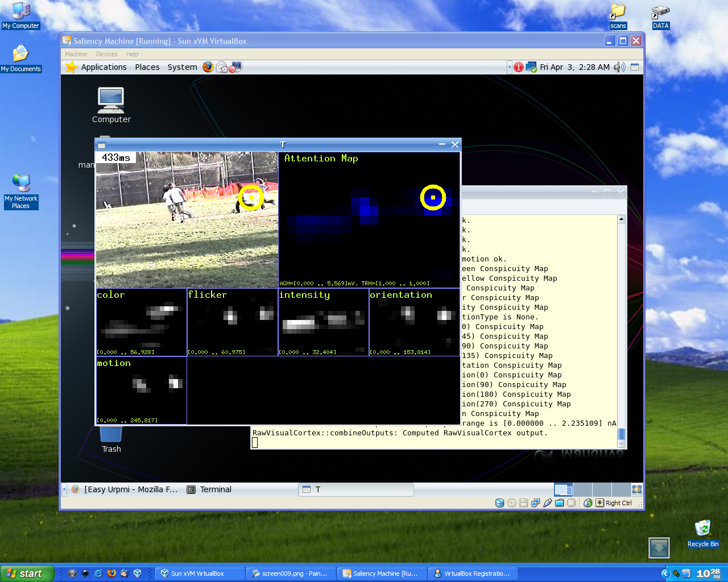Click VirtualBox USB devices status icon
The height and width of the screenshot is (582, 728).
click(547, 503)
